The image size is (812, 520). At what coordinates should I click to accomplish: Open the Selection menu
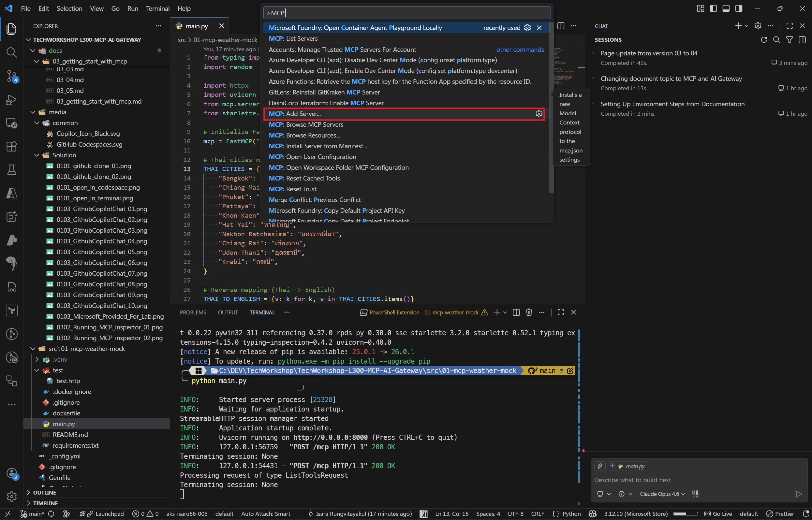(69, 8)
